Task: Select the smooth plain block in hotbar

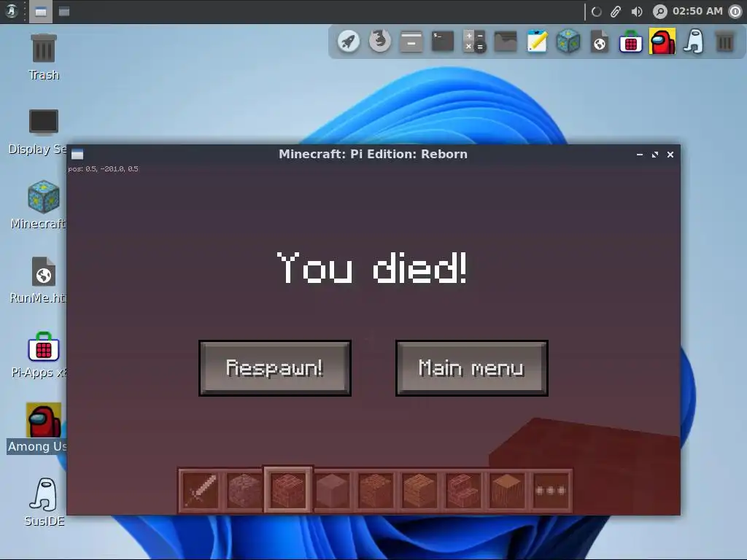Action: [x=332, y=491]
